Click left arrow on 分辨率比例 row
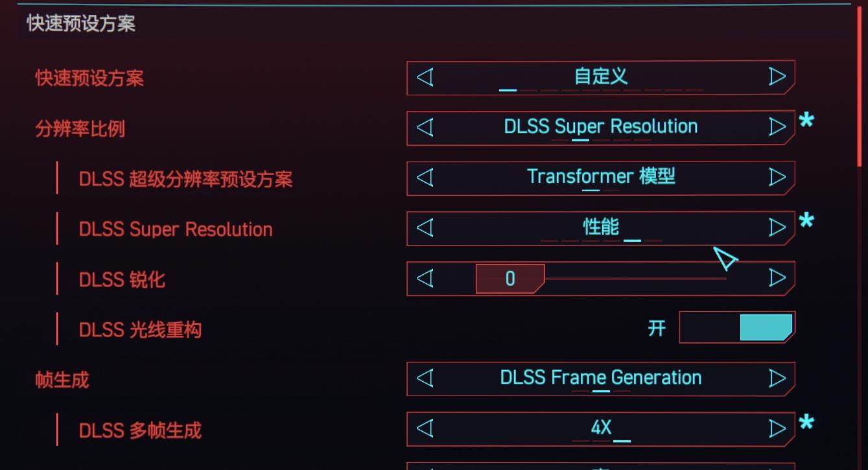 click(x=425, y=127)
